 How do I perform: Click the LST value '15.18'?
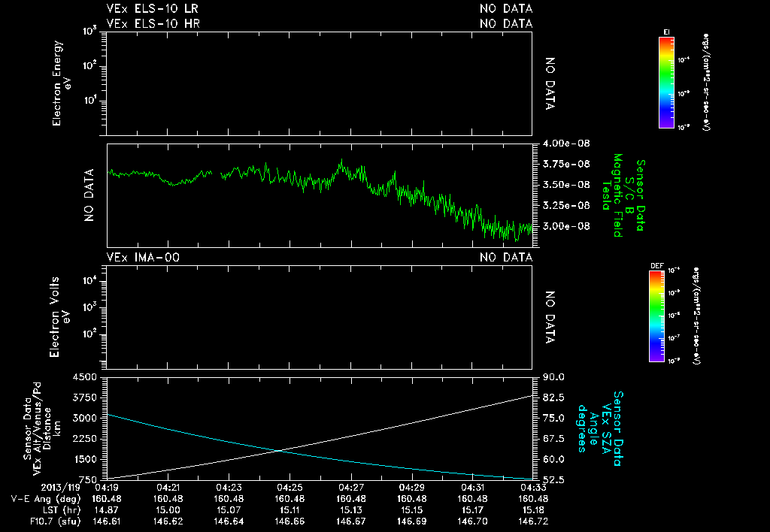(x=533, y=510)
